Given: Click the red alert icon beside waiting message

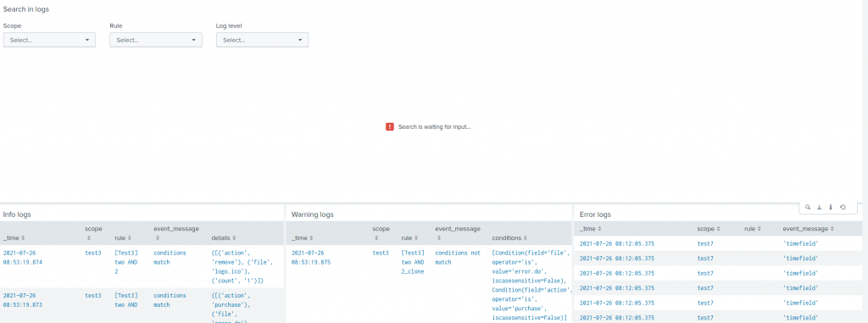Looking at the screenshot, I should [x=390, y=127].
